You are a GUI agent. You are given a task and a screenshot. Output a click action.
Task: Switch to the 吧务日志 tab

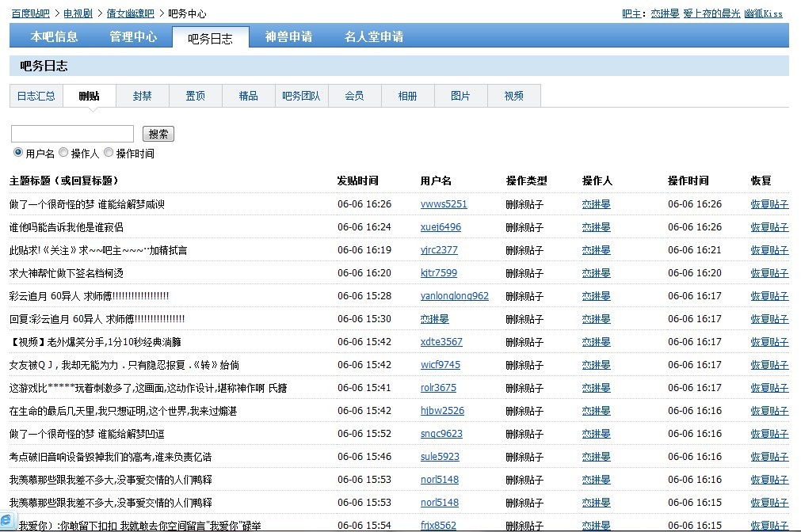click(x=211, y=38)
